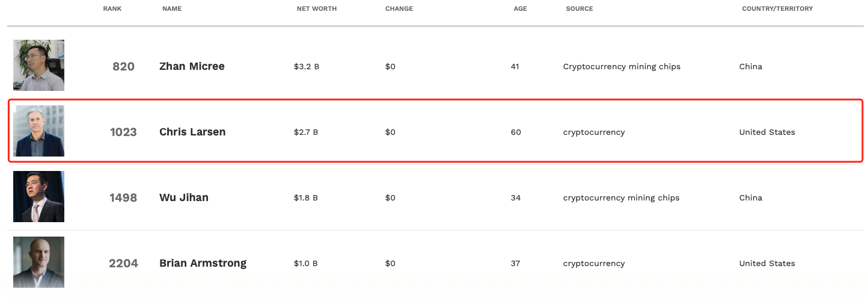Sort billionaires by Age column

(x=520, y=9)
